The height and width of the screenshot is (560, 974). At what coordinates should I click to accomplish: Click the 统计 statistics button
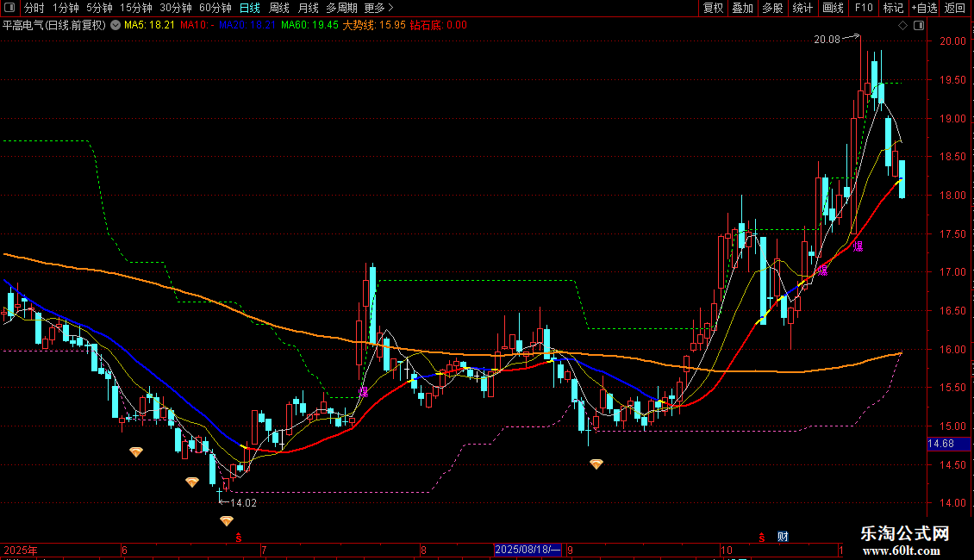tap(802, 8)
